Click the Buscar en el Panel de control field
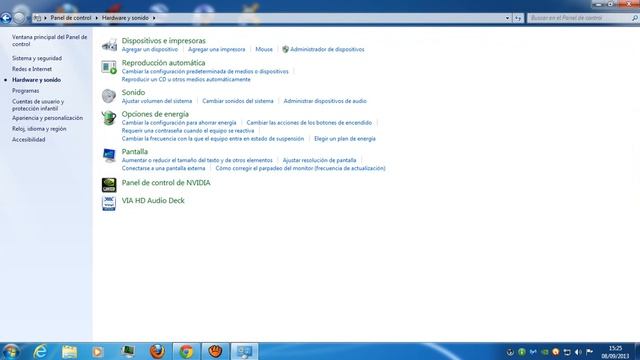Image resolution: width=640 pixels, height=360 pixels. tap(580, 18)
